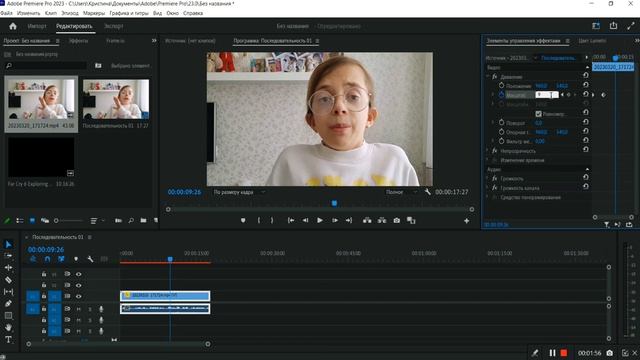Toggle Поворот stopwatch animation

pos(501,122)
